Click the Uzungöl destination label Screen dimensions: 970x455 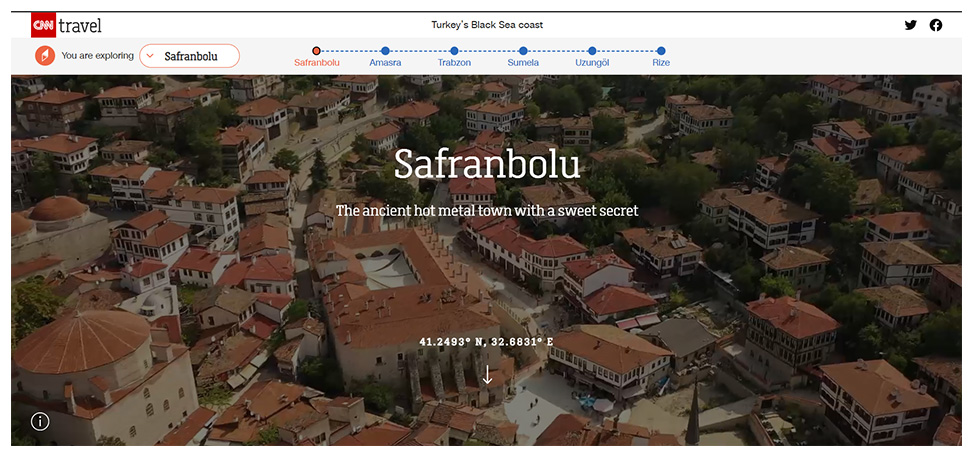click(592, 63)
